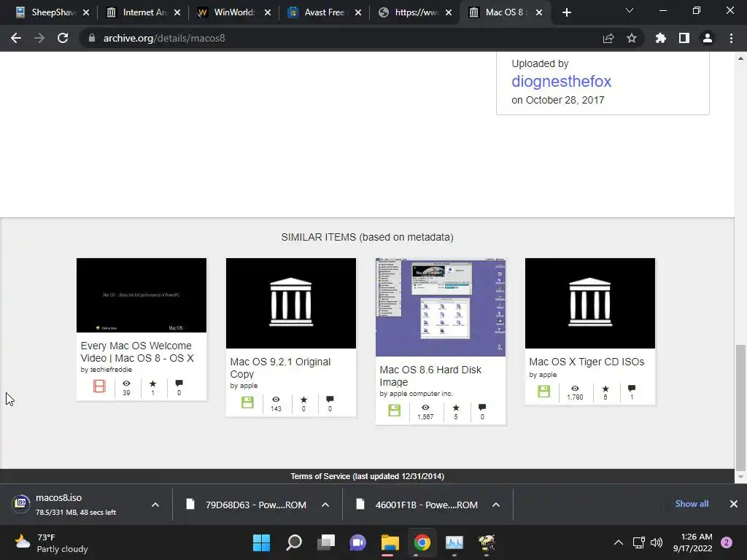Screen dimensions: 747x560
Task: Close the WinWorld tab
Action: [x=268, y=12]
